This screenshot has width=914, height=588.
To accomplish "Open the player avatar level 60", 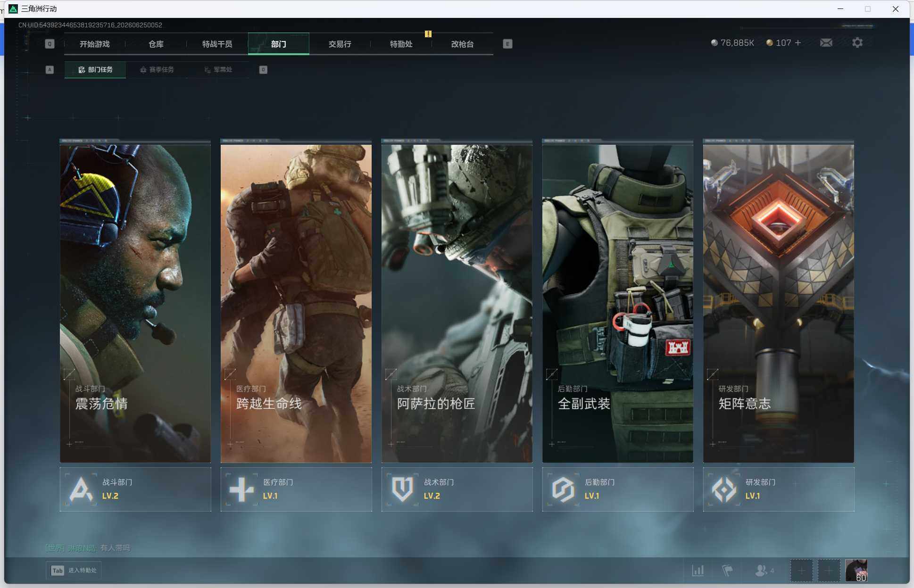I will [856, 571].
